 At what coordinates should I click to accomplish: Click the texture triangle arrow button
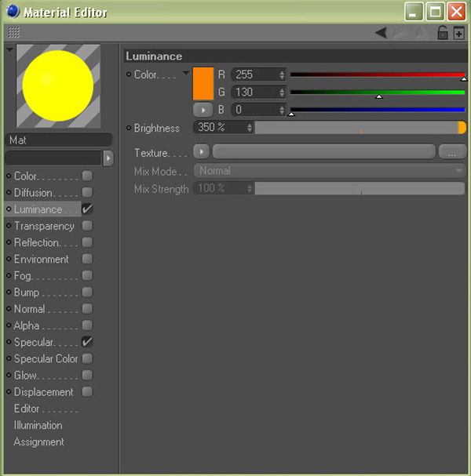click(x=202, y=152)
